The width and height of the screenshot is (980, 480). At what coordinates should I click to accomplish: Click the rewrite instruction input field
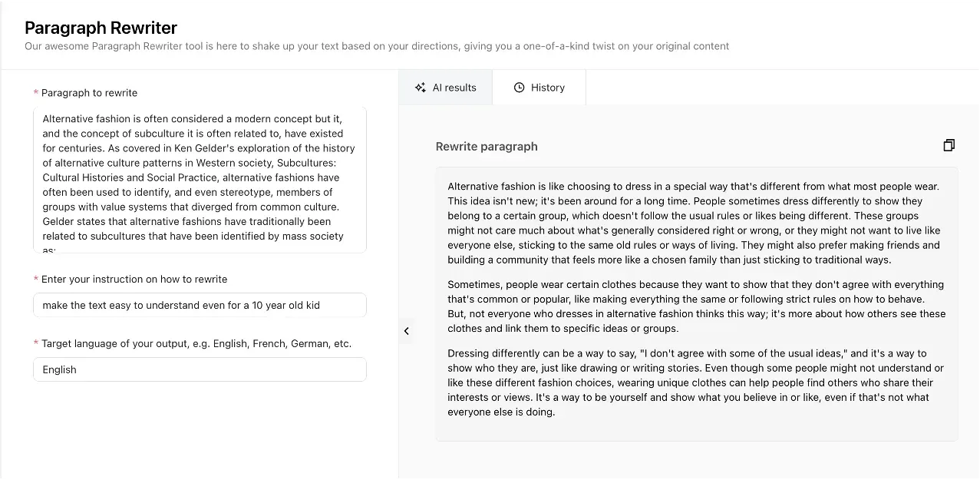coord(200,305)
